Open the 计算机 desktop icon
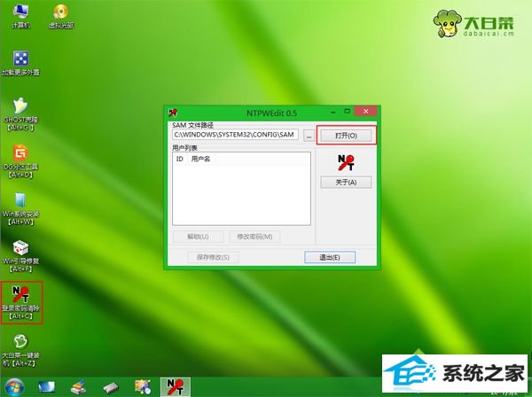Image resolution: width=532 pixels, height=397 pixels. [20, 16]
